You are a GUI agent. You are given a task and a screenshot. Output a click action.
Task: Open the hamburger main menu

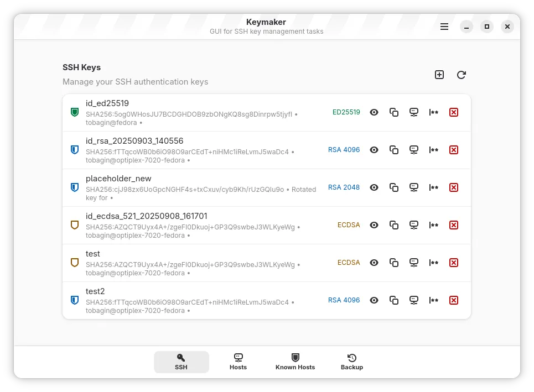444,27
